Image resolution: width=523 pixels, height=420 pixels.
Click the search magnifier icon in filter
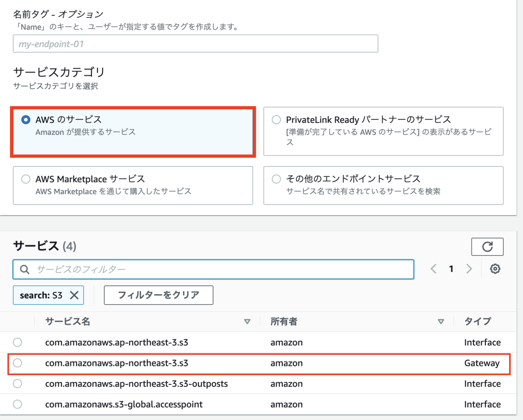point(25,269)
